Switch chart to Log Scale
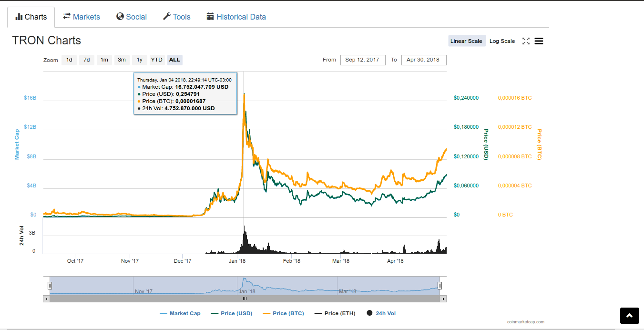 (x=502, y=41)
